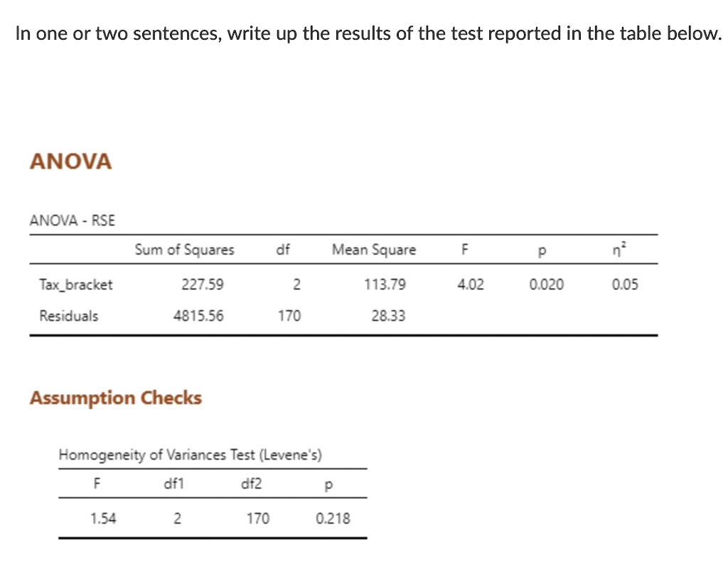This screenshot has height=581, width=728.
Task: Click the 4815.56 residual sum of squares
Action: [x=198, y=316]
